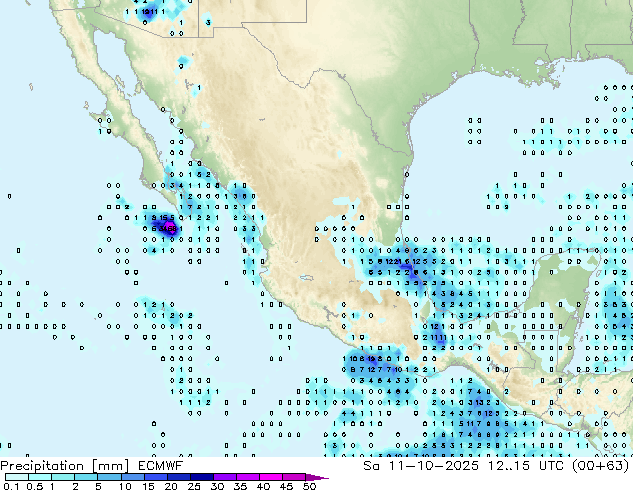This screenshot has width=634, height=490.
Task: Click the legend value '50'
Action: pyautogui.click(x=309, y=486)
